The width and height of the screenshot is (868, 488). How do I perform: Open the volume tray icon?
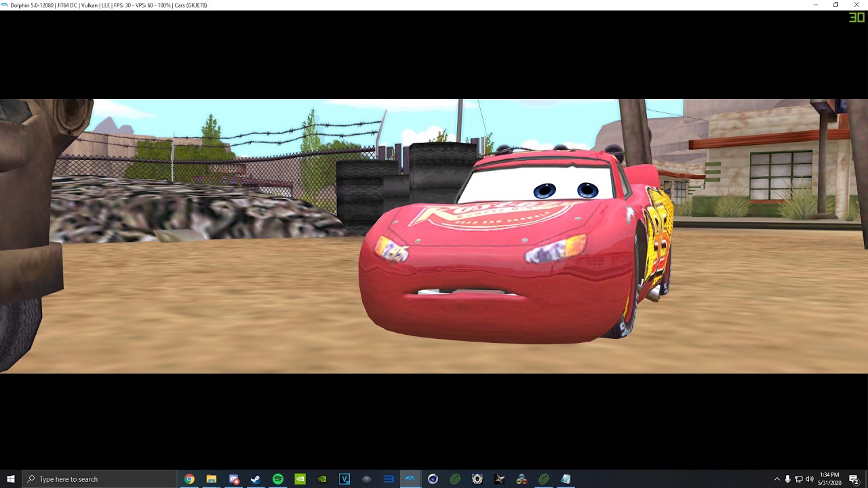[810, 479]
